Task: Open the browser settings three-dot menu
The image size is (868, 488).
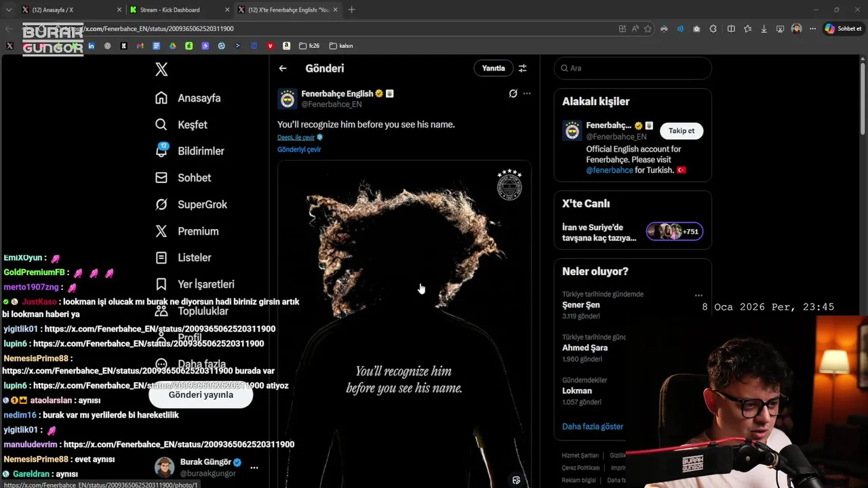Action: (812, 28)
